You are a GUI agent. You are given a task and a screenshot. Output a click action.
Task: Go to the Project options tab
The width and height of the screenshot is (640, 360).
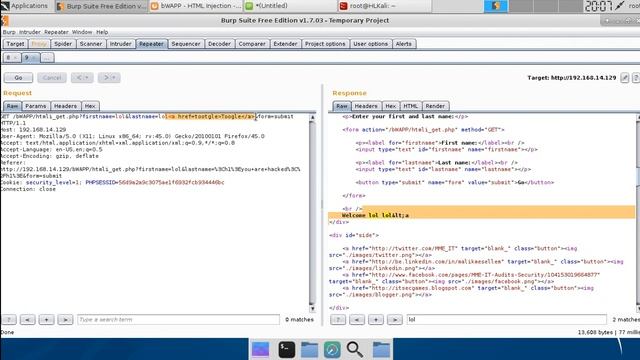[325, 44]
